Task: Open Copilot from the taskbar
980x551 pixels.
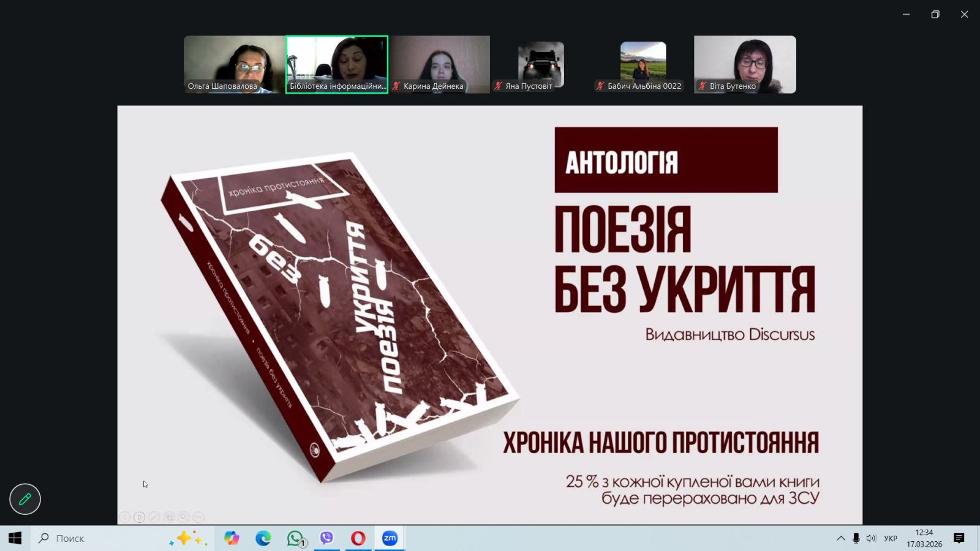Action: point(232,538)
